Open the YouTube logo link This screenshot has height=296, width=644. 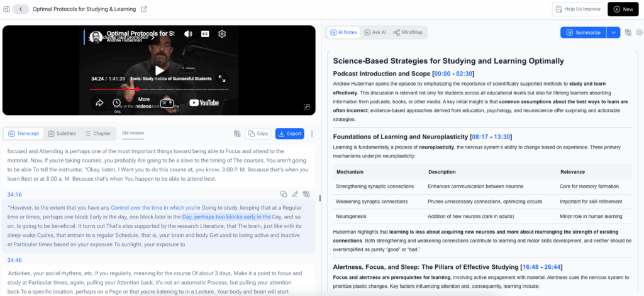tap(204, 103)
